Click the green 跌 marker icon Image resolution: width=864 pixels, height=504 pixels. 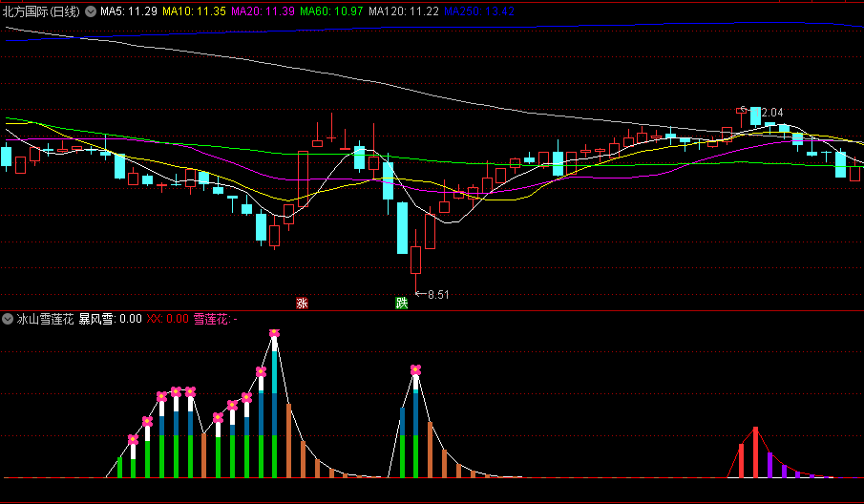tap(402, 303)
